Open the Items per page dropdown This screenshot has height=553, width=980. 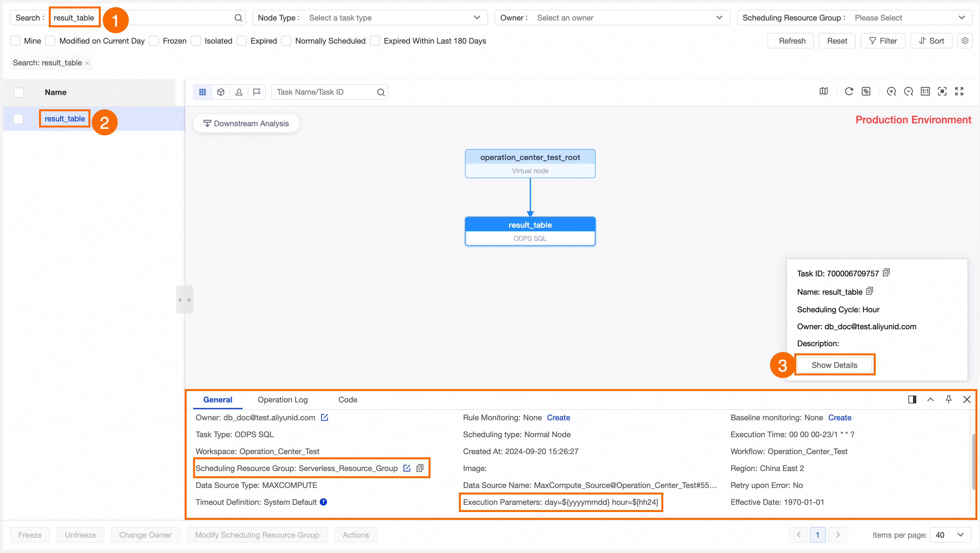tap(949, 535)
